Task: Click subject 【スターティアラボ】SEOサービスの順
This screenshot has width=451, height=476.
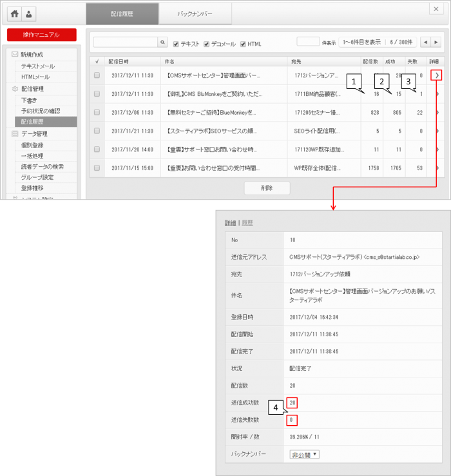Action: click(x=212, y=131)
